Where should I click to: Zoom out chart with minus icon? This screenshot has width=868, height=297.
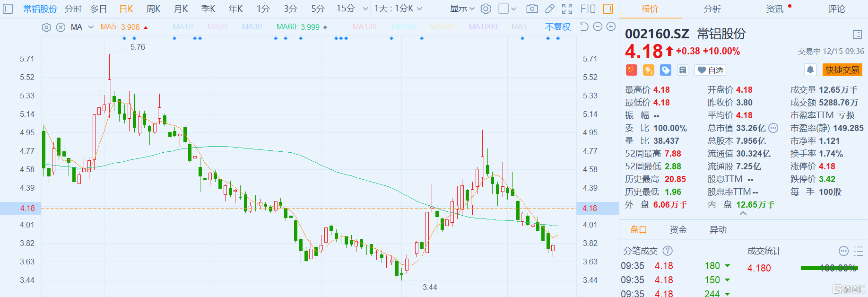coord(598,27)
